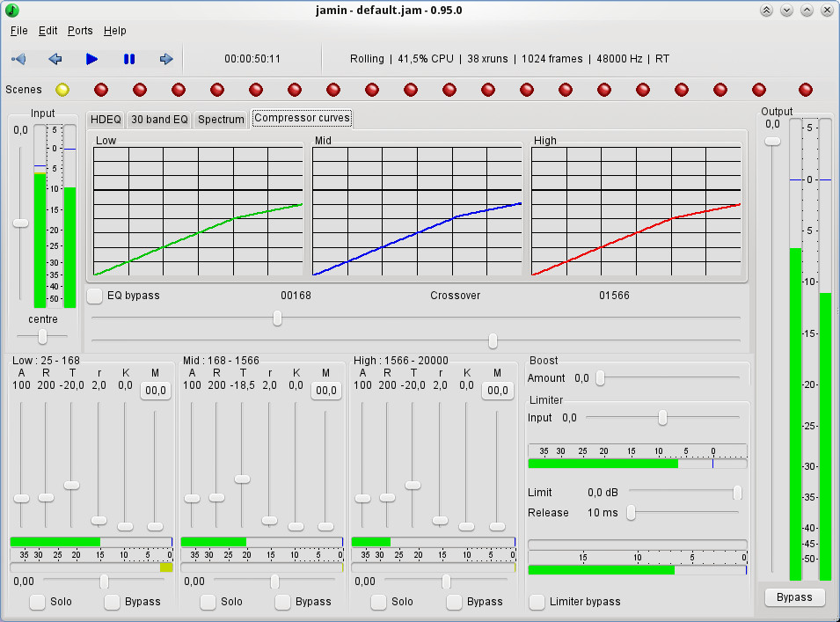
Task: Toggle Solo for the Low band
Action: point(38,602)
